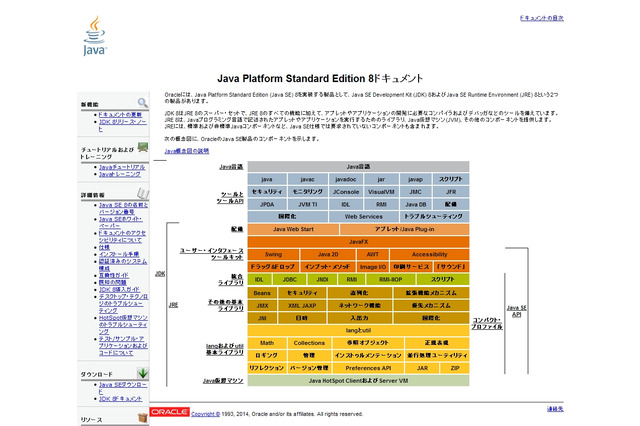Click the green download arrow icon
The height and width of the screenshot is (426, 640).
(143, 373)
